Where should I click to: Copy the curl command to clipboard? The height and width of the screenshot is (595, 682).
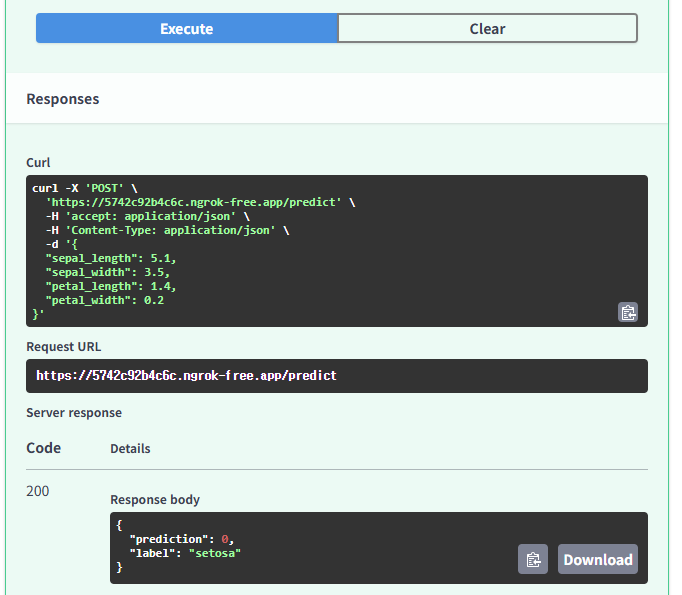627,312
